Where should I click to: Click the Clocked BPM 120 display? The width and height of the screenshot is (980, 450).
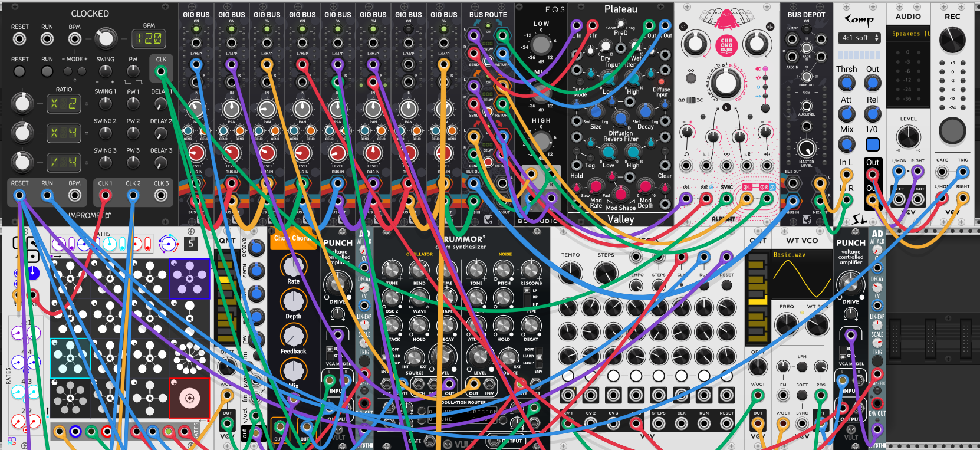(149, 39)
